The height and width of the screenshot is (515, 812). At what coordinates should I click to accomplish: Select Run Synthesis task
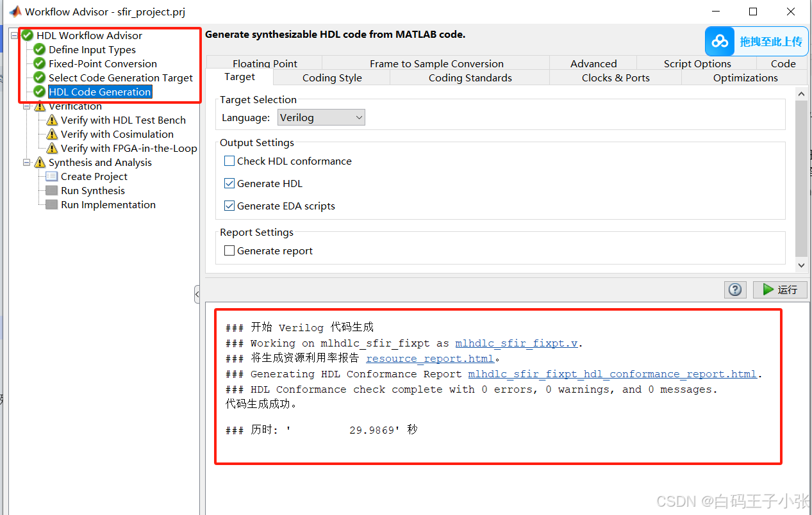pos(93,190)
